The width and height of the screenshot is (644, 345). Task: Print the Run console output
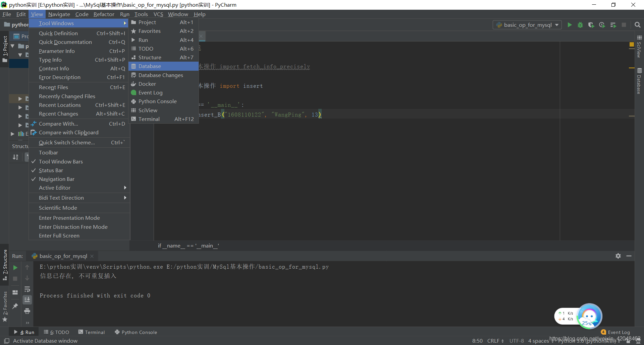click(27, 311)
